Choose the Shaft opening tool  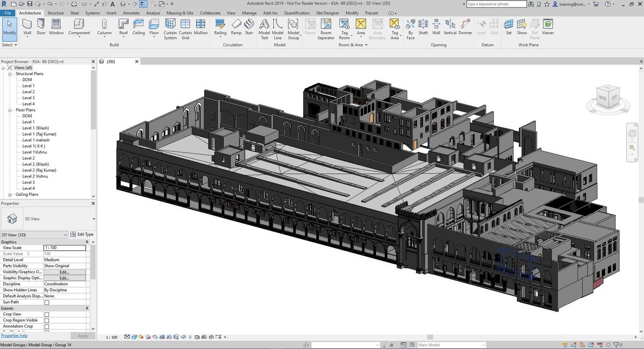(423, 28)
